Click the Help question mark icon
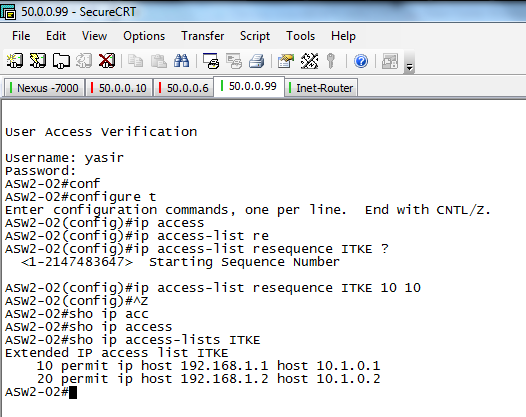Image resolution: width=526 pixels, height=417 pixels. (x=361, y=61)
